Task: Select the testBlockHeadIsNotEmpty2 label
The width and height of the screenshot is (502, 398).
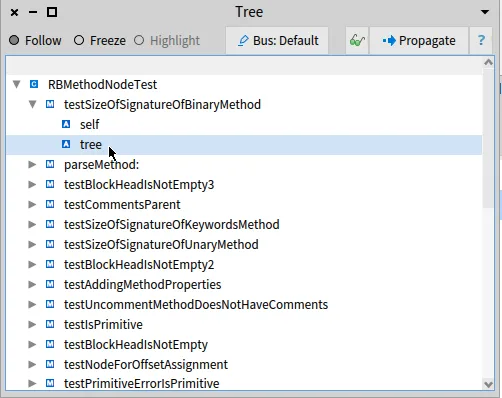Action: pyautogui.click(x=139, y=264)
